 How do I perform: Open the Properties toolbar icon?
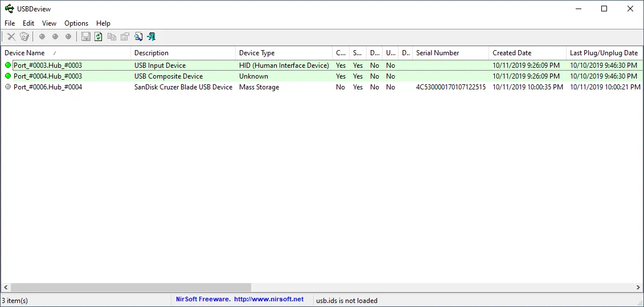pos(125,36)
